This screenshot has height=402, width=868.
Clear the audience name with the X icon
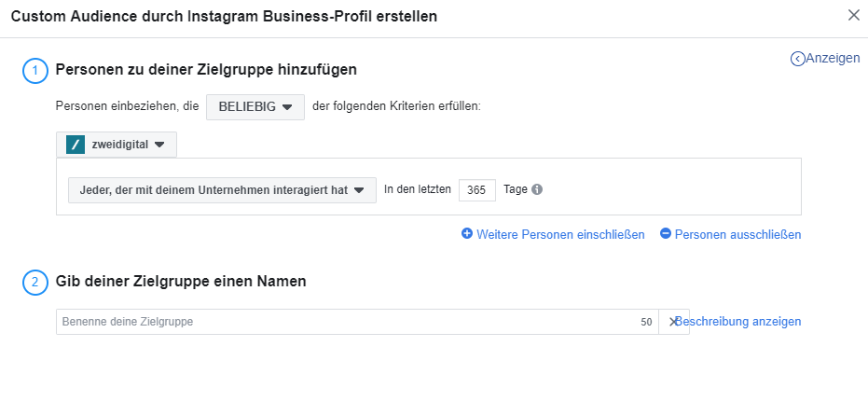pos(673,322)
